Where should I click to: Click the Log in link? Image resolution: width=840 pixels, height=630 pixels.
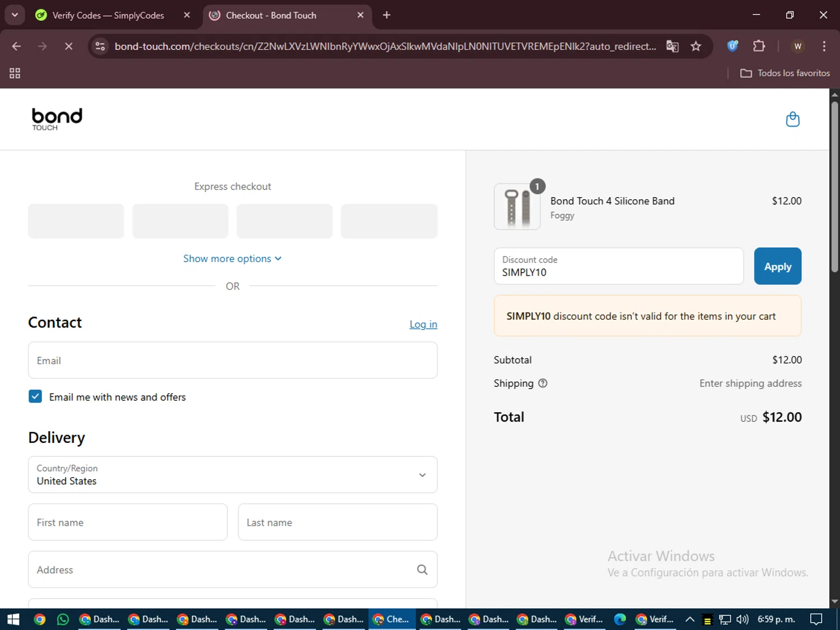tap(423, 324)
